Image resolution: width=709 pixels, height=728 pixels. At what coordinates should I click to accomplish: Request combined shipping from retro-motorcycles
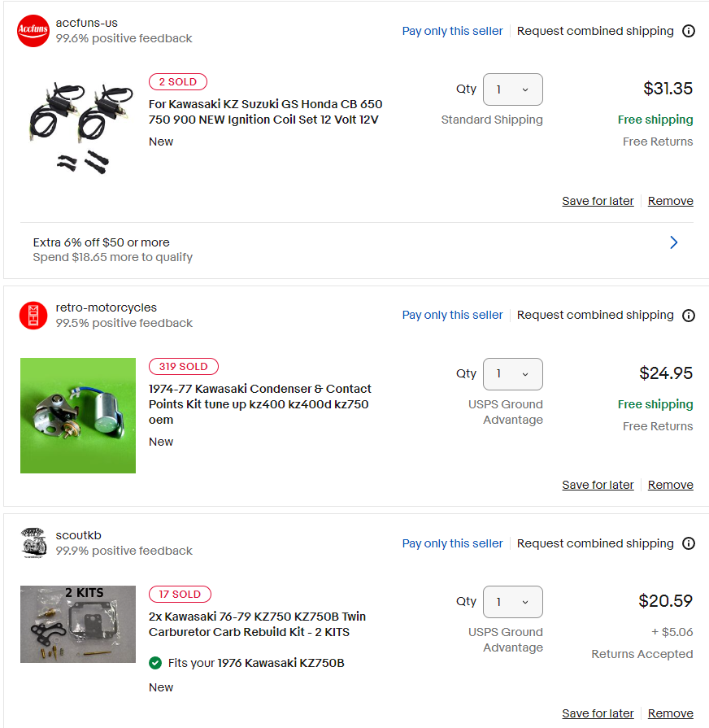[595, 316]
